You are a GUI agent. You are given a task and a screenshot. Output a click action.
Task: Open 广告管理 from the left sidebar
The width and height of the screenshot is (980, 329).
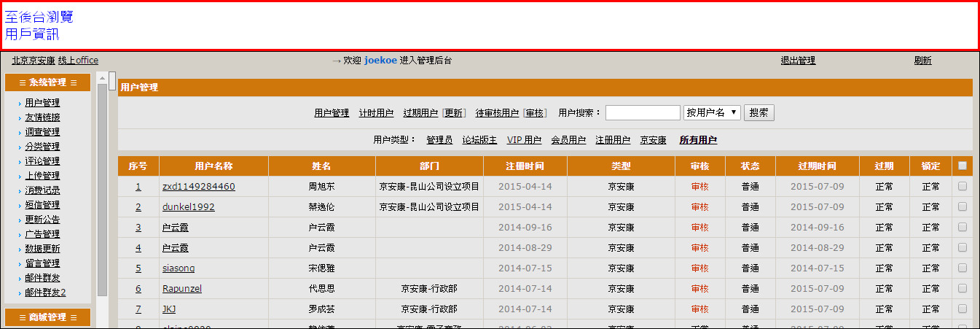click(x=42, y=234)
